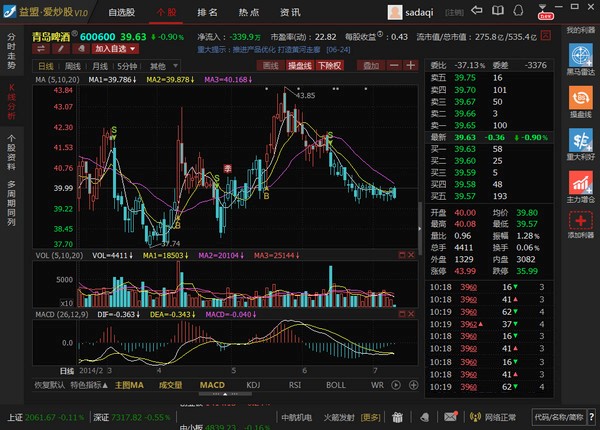Click the swap arrows icon under stock name

(41, 49)
